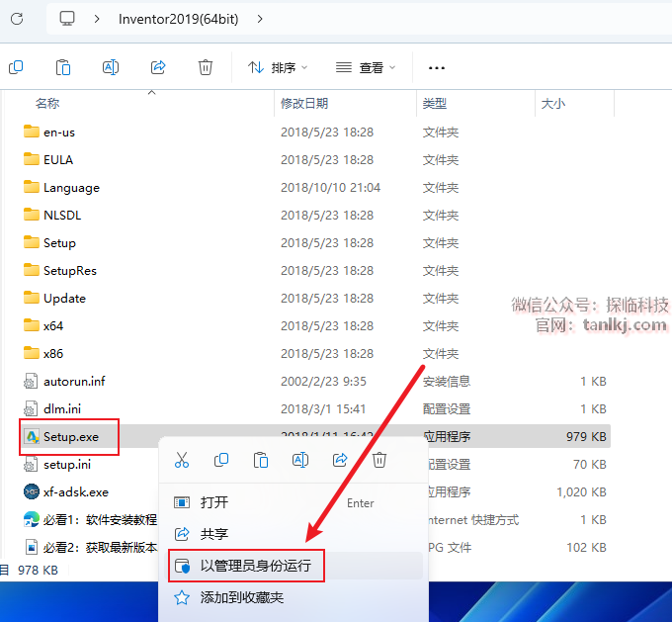This screenshot has width=672, height=622.
Task: Select the xf-adsk.exe file name
Action: click(76, 492)
